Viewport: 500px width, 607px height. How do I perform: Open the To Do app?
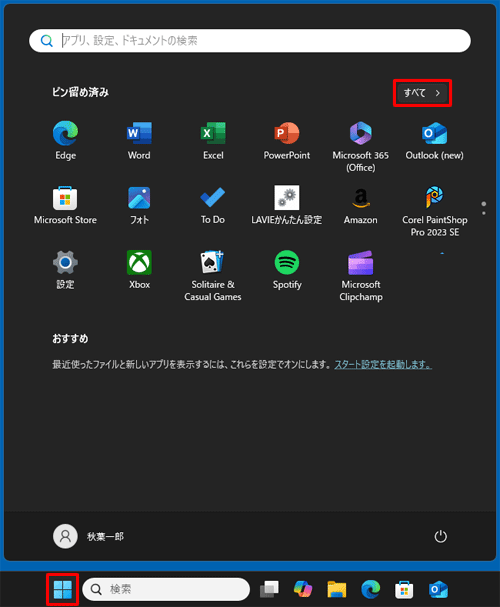[x=213, y=206]
